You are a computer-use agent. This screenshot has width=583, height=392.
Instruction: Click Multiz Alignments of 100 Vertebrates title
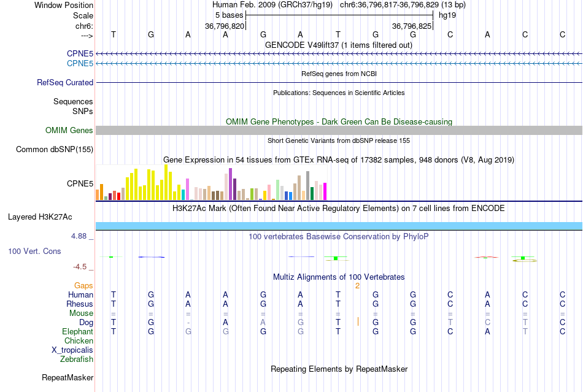point(339,277)
